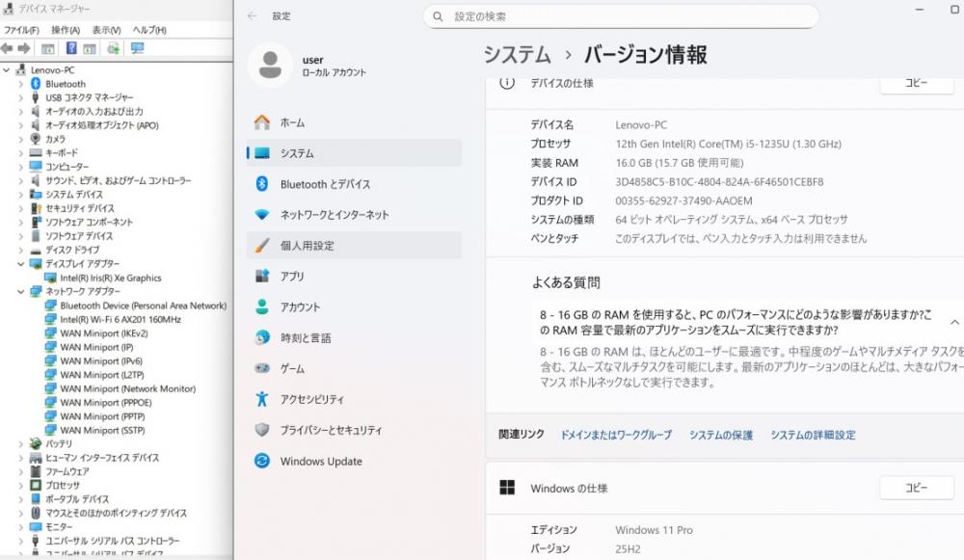Viewport: 964px width, 560px height.
Task: Expand the プロセッサ tree node
Action: (21, 485)
